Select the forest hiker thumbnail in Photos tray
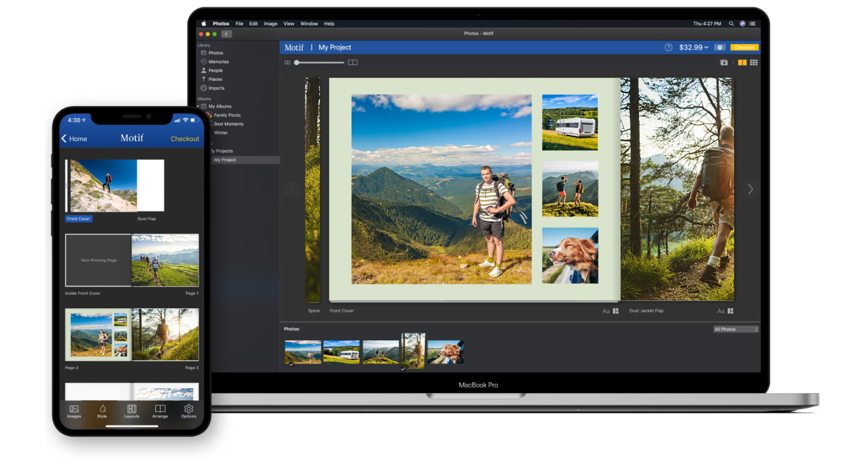 click(414, 350)
